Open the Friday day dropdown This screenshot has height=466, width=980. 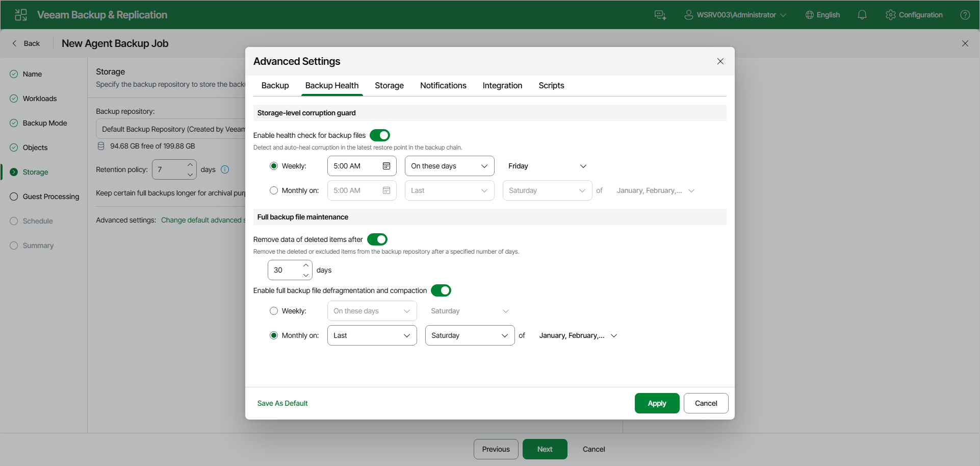(x=548, y=166)
